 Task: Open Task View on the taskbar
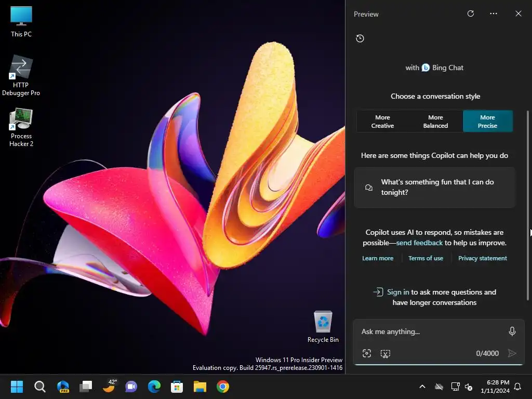click(86, 387)
